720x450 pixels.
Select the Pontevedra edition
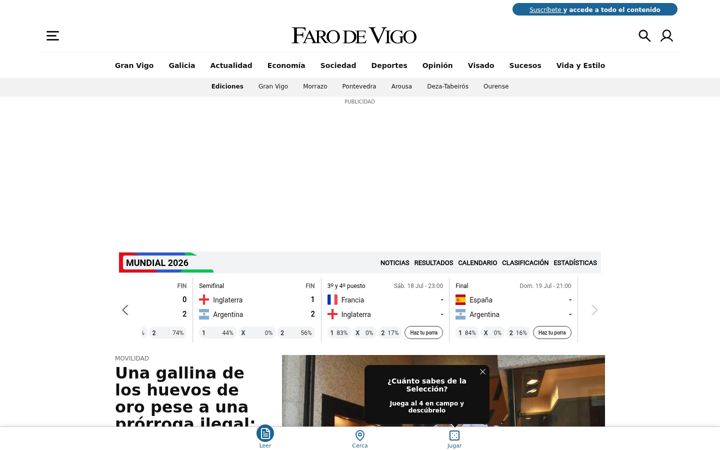[359, 86]
